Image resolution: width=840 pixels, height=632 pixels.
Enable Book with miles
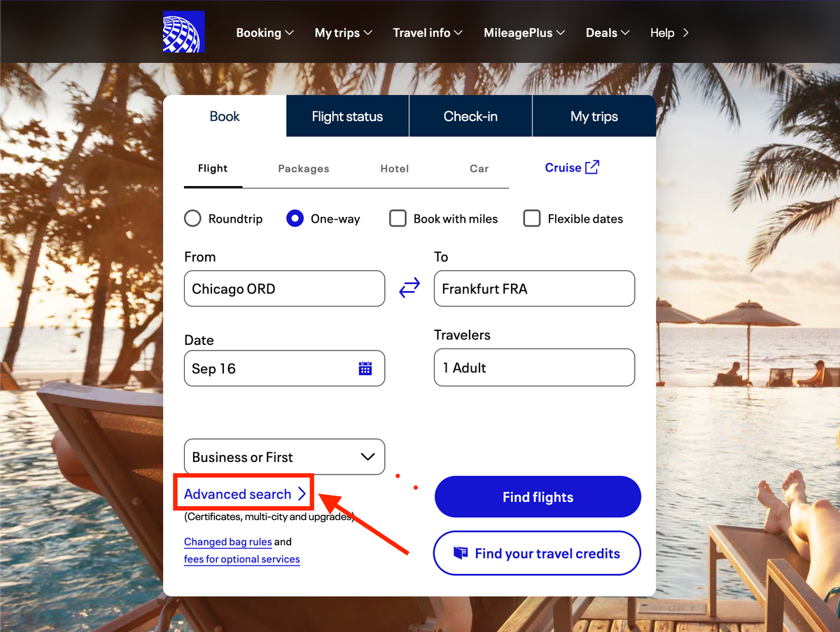coord(398,218)
